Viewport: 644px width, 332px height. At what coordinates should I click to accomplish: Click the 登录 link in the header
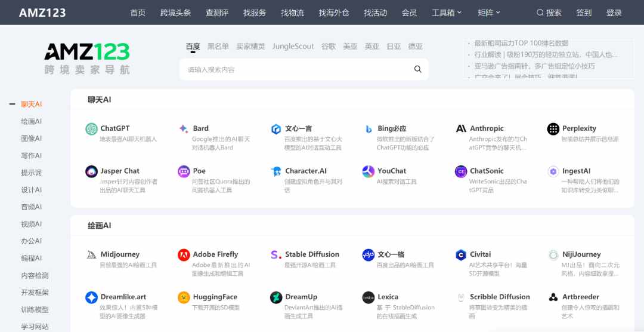coord(614,13)
